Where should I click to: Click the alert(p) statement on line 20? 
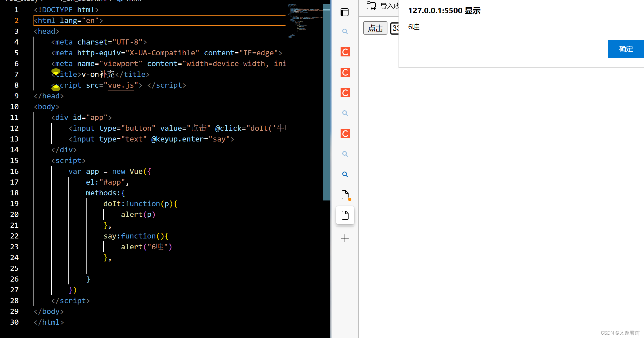click(138, 215)
